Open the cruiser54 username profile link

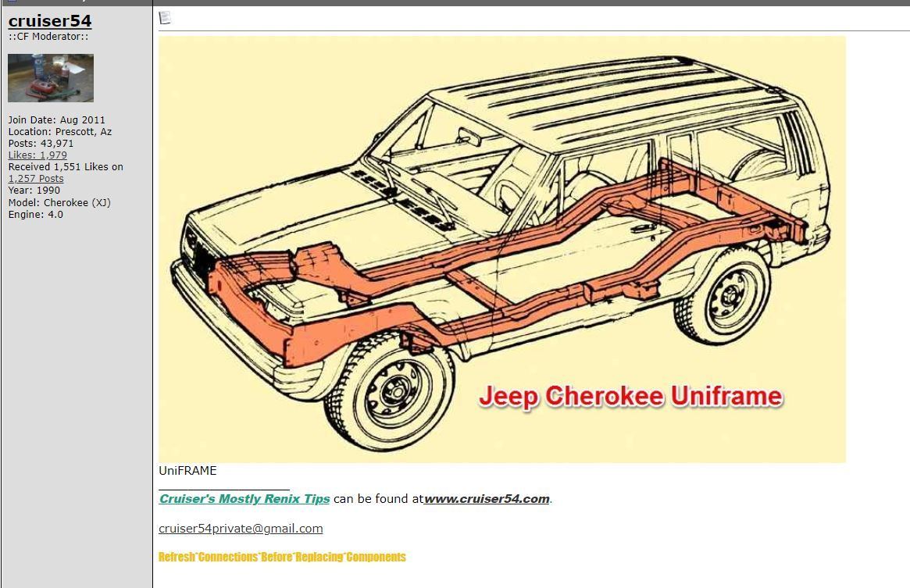point(50,21)
